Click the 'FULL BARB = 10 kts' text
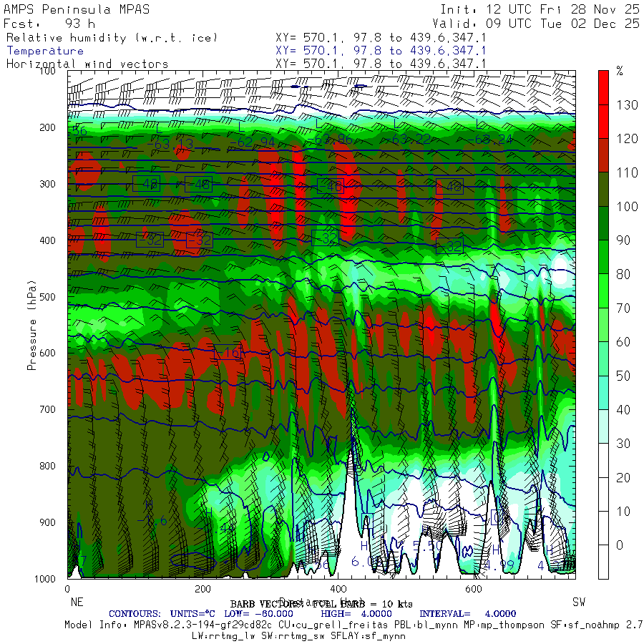 pyautogui.click(x=362, y=604)
